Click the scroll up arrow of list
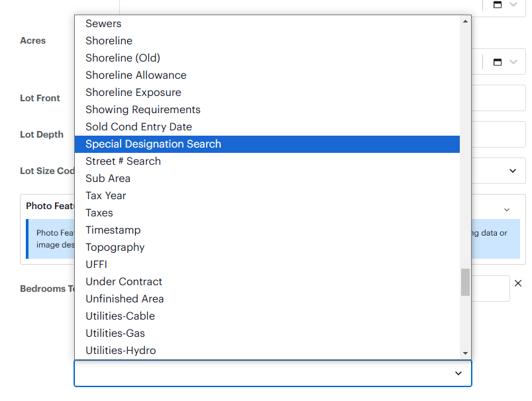Image resolution: width=532 pixels, height=401 pixels. pyautogui.click(x=465, y=21)
